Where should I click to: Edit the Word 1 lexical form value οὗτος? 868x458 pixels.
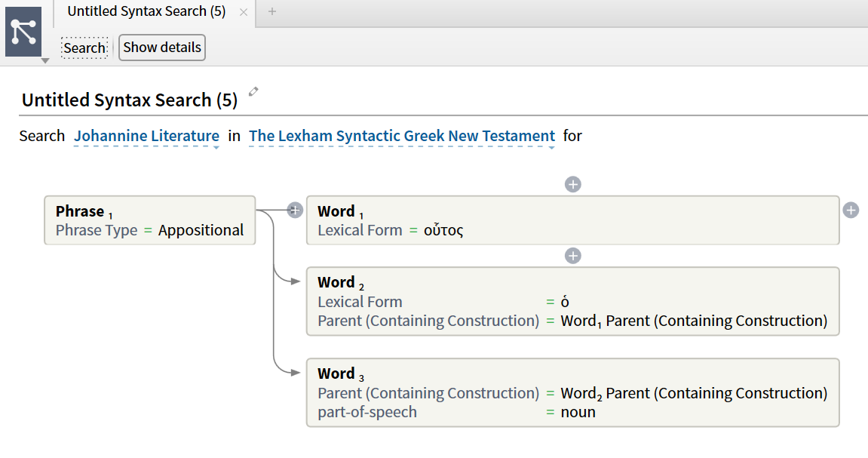443,230
